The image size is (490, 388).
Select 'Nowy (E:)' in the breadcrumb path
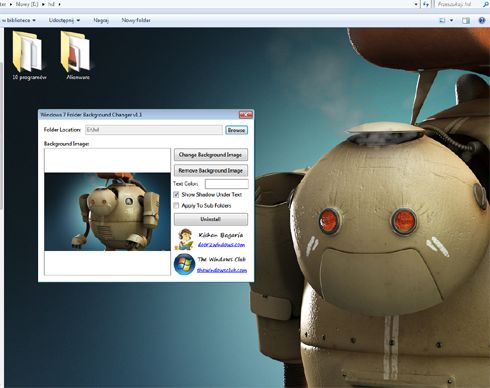point(27,4)
